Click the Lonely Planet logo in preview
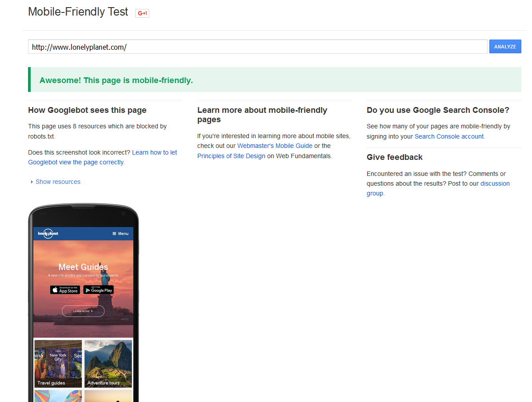 [48, 233]
